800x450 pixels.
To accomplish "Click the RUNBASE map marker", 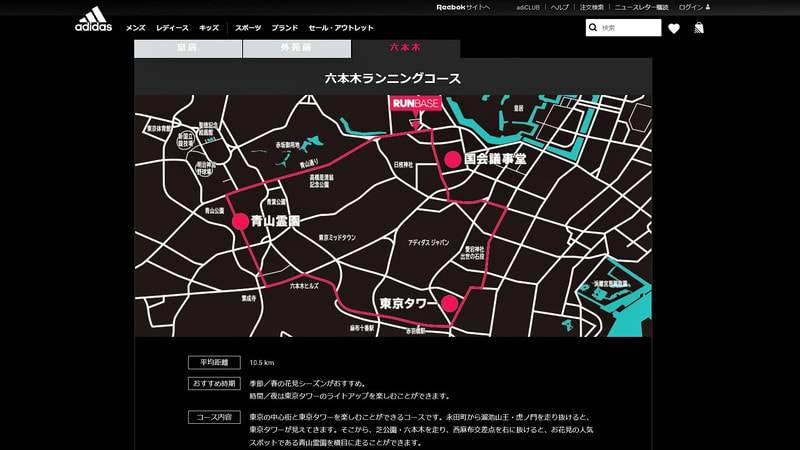I will click(415, 112).
